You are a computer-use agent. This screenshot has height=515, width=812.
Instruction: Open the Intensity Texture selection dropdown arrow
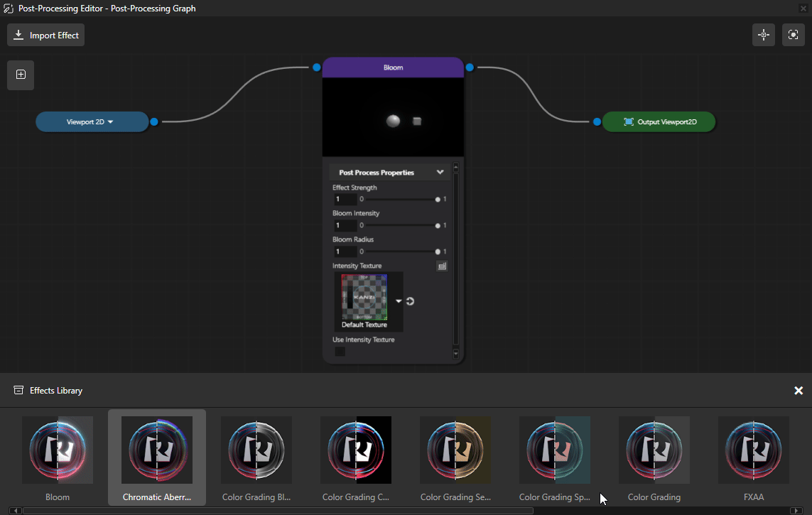399,301
